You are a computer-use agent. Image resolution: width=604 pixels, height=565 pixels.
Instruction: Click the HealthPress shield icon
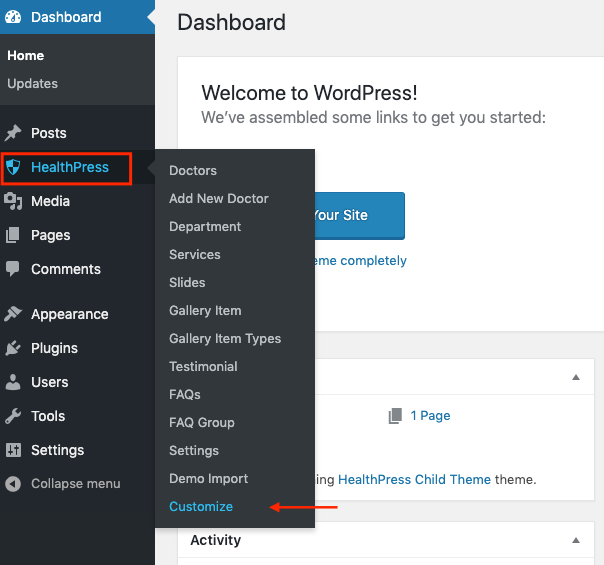click(13, 167)
